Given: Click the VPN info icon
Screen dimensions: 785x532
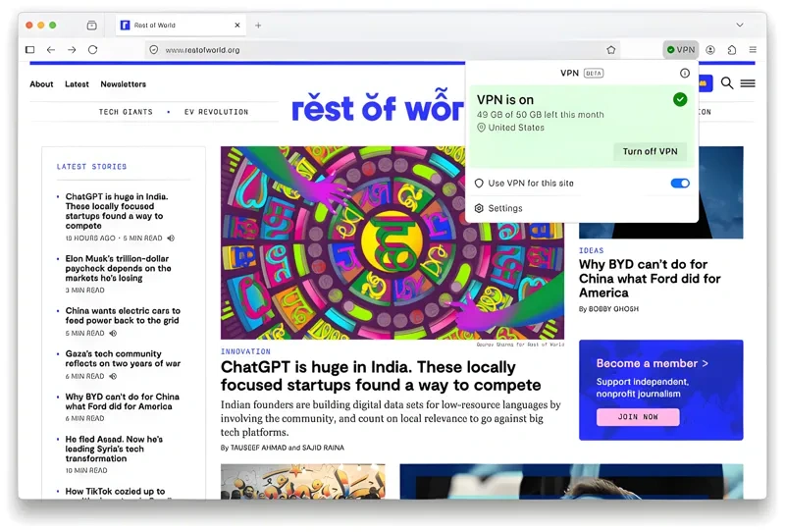Looking at the screenshot, I should pyautogui.click(x=685, y=73).
